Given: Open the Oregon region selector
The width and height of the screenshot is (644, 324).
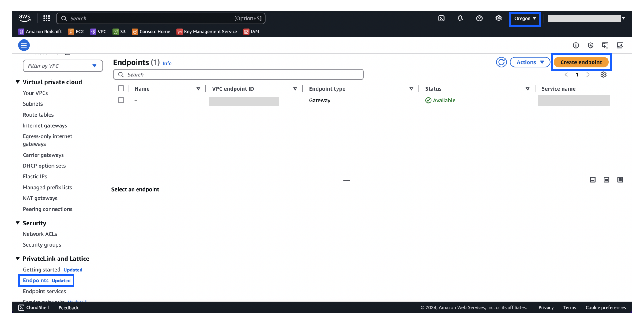Looking at the screenshot, I should (524, 18).
